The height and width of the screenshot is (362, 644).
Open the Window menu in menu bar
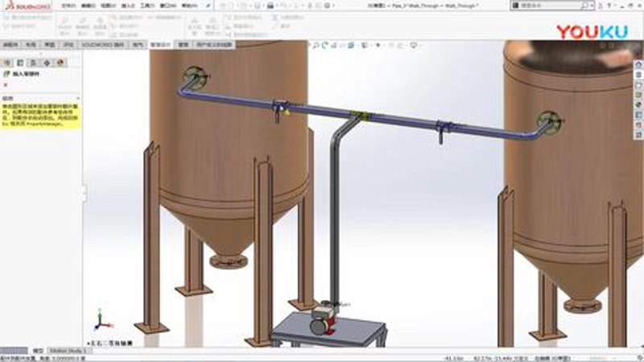(x=167, y=6)
